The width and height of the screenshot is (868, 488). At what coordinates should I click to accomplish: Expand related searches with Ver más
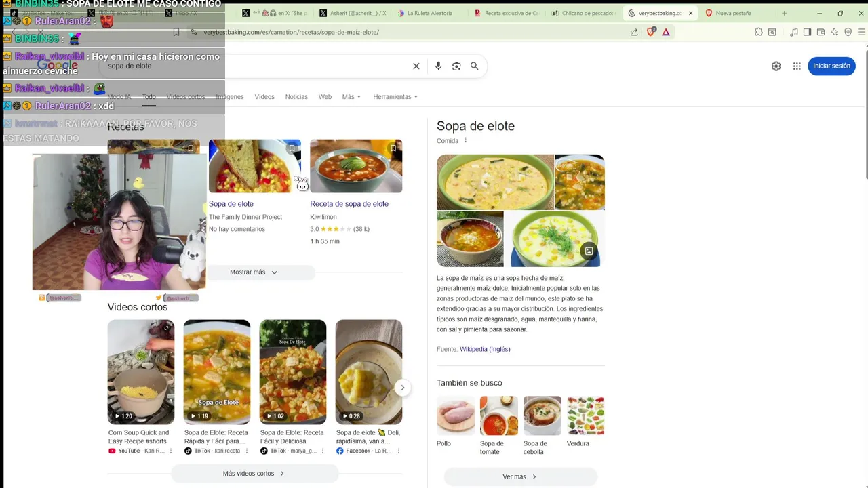[520, 477]
